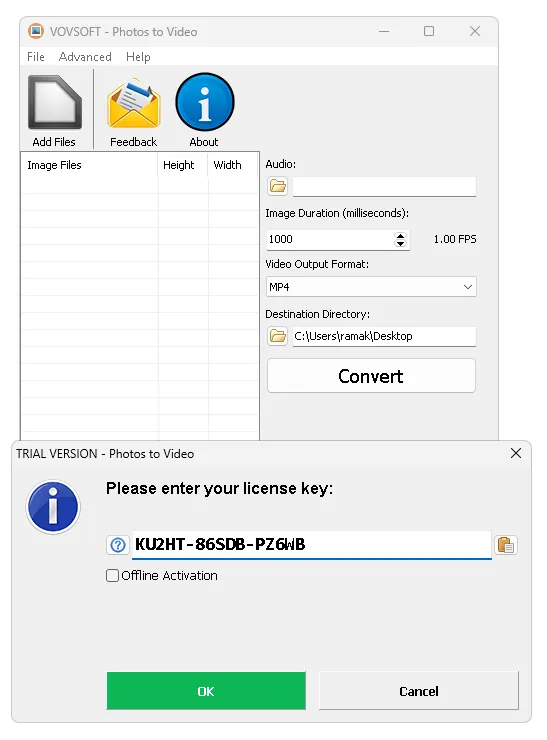Close the TRIAL VERSION license dialog
Screen dimensions: 547x740
point(516,453)
